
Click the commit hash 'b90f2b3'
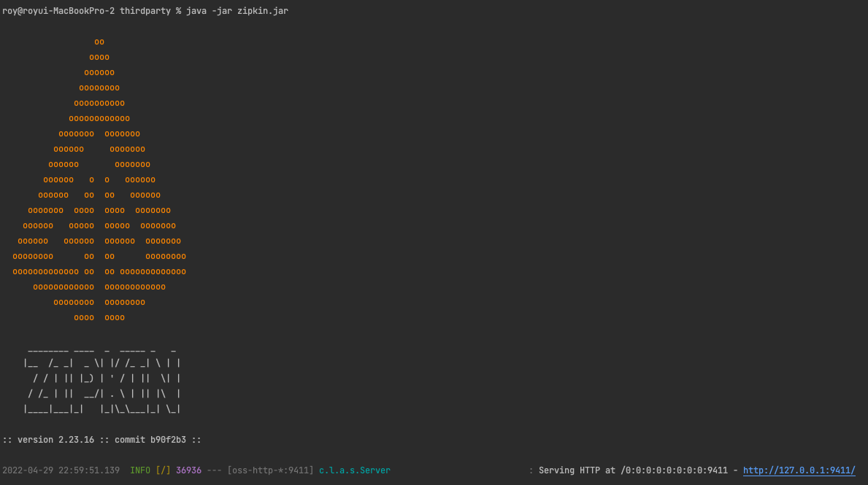(x=169, y=441)
